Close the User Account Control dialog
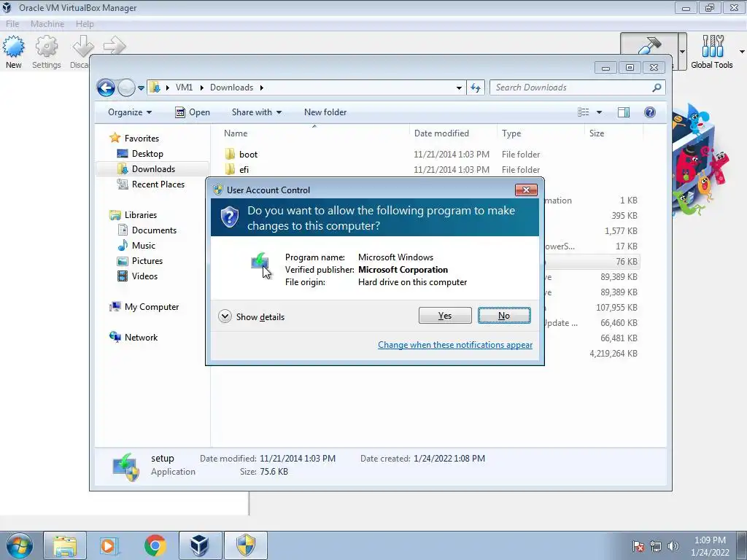The width and height of the screenshot is (747, 560). tap(526, 190)
